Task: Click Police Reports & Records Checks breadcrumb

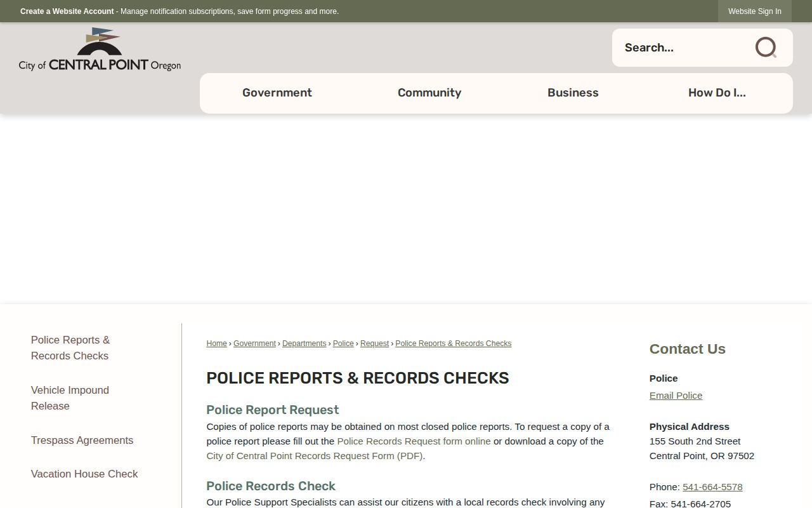Action: [453, 344]
